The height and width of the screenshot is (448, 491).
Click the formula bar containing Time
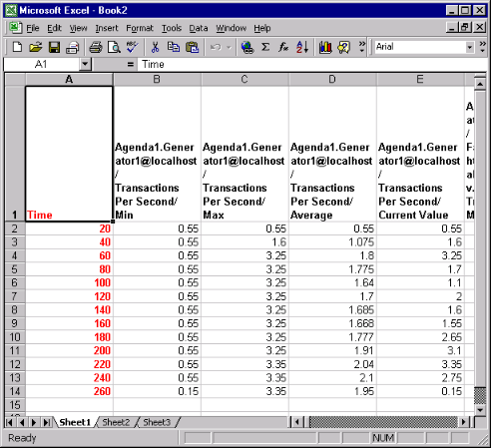coord(312,64)
